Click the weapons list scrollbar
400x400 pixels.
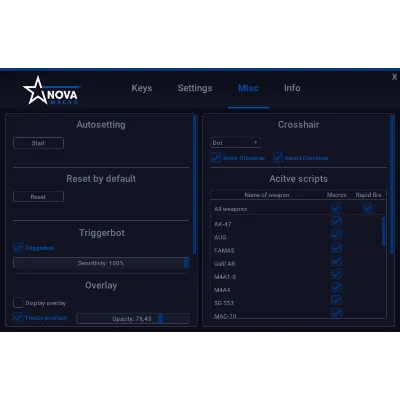tap(383, 231)
